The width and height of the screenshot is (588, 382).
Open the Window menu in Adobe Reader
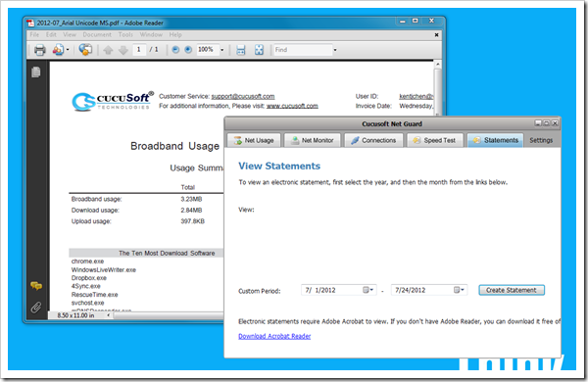pyautogui.click(x=151, y=34)
